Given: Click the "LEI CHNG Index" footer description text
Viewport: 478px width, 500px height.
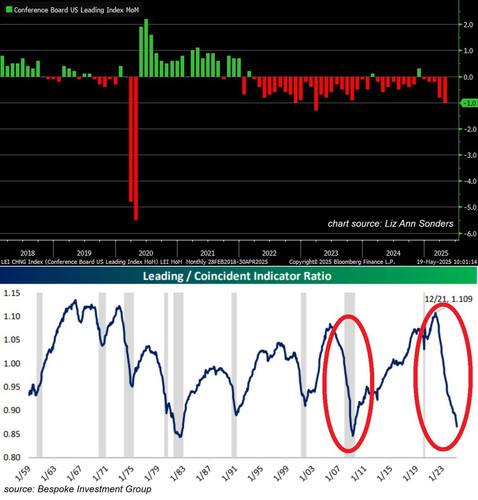Looking at the screenshot, I should (x=134, y=262).
